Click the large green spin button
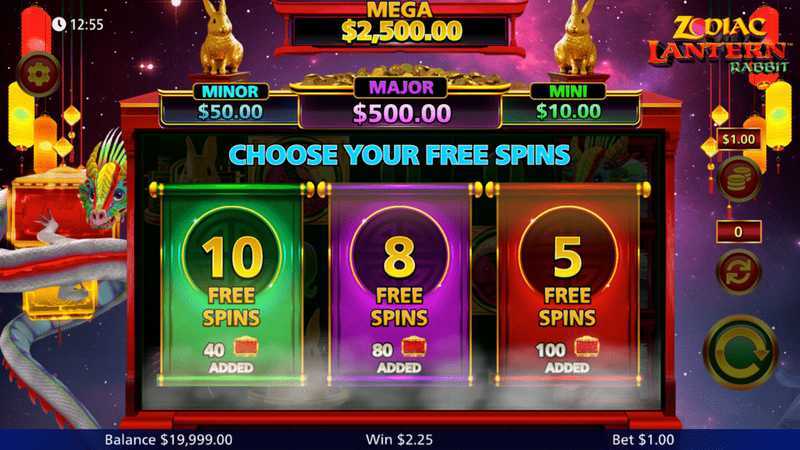The image size is (800, 450). (x=740, y=352)
